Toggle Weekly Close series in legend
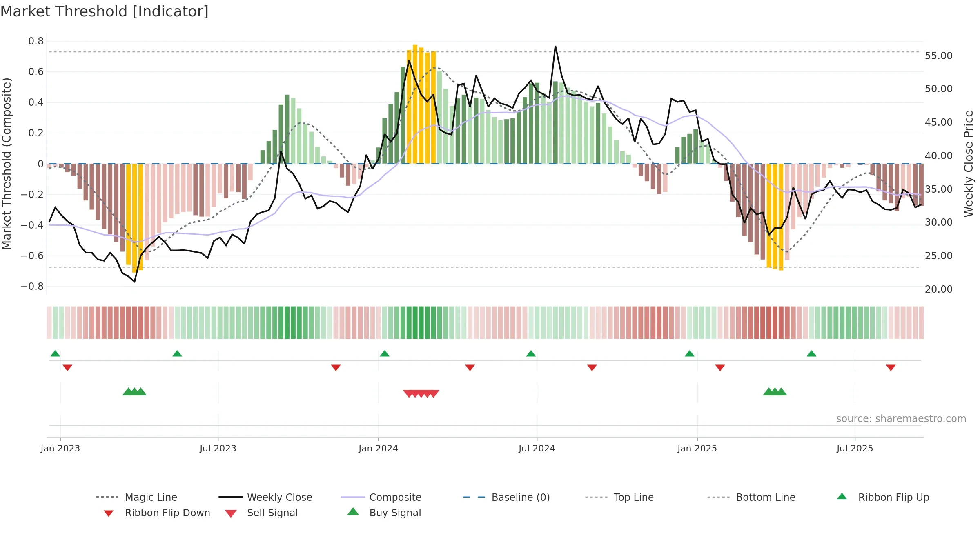 265,497
